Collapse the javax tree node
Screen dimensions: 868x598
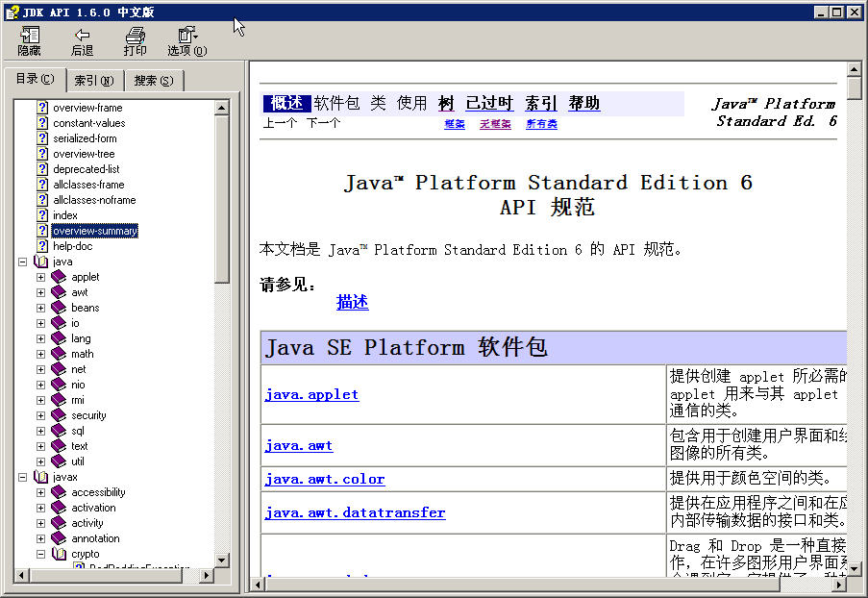tap(21, 476)
